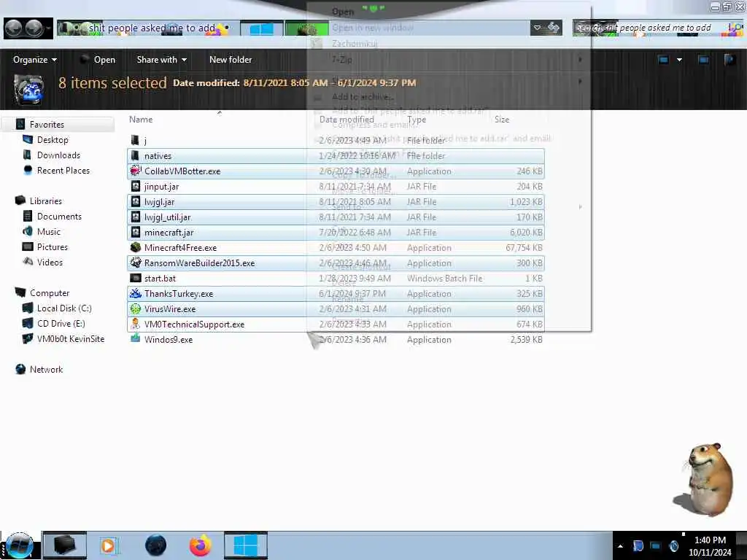Click the RansomWareBuilder2015.exe icon
The height and width of the screenshot is (560, 747).
pyautogui.click(x=135, y=262)
